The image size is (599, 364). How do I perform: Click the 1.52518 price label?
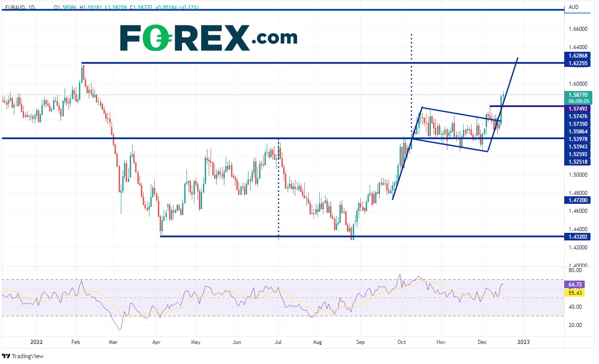(x=578, y=161)
